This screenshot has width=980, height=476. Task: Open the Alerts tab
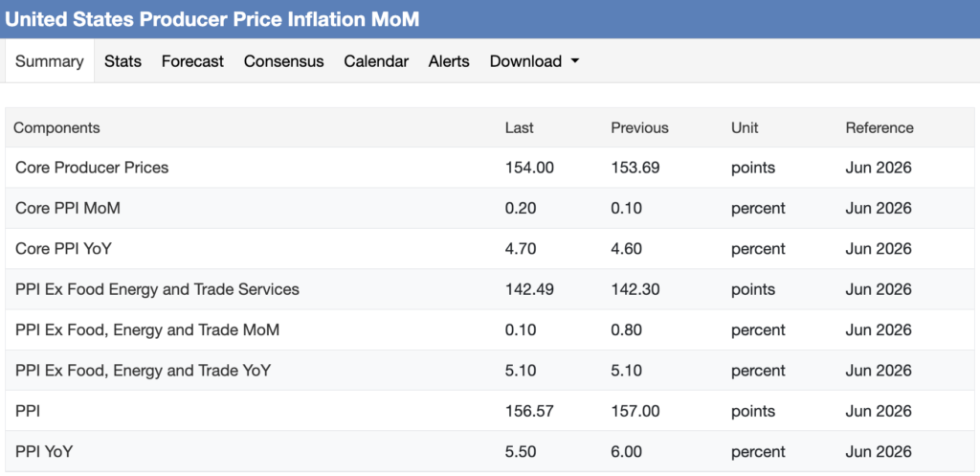[449, 61]
